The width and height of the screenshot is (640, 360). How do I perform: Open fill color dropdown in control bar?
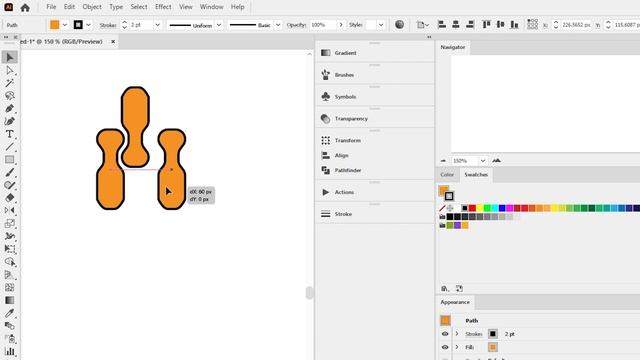click(x=64, y=25)
